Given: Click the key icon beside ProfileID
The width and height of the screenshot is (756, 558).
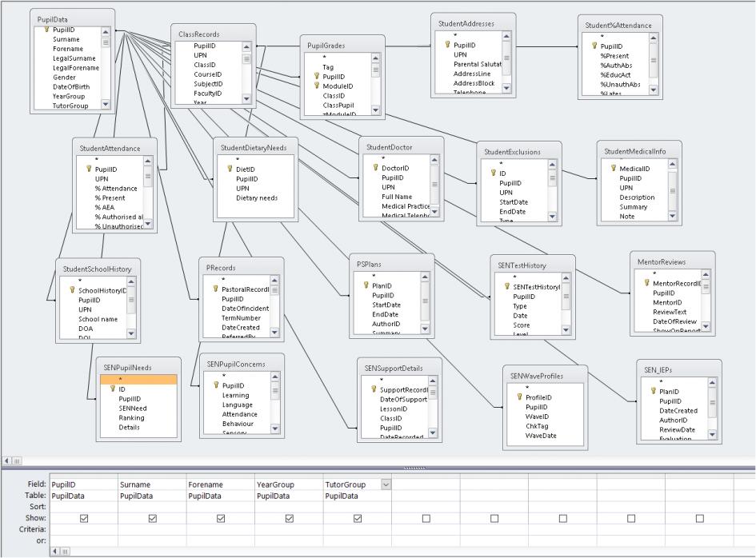Looking at the screenshot, I should [519, 397].
